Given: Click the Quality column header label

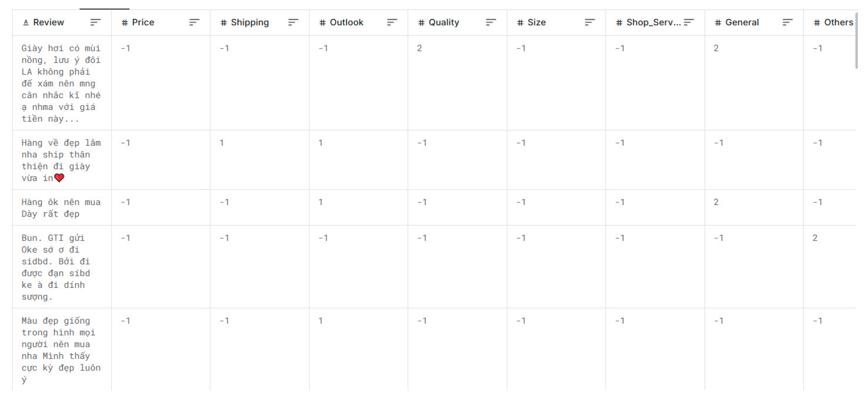Looking at the screenshot, I should [443, 22].
